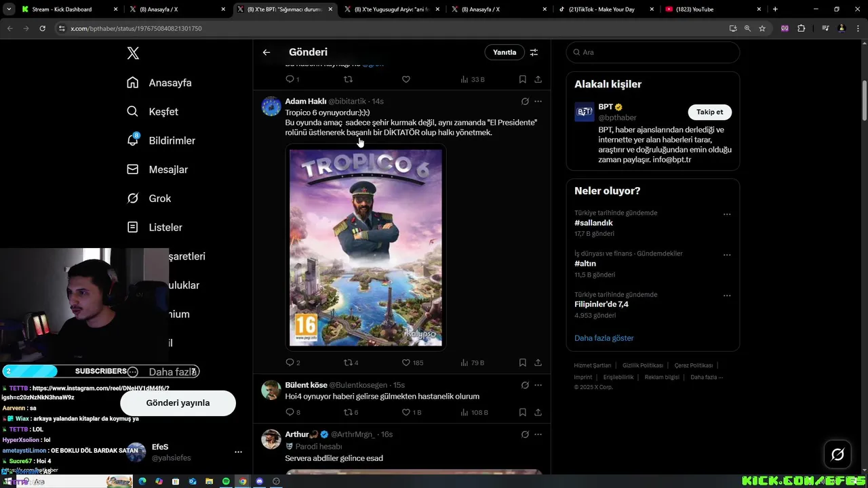Open browser extensions puzzle icon
This screenshot has width=868, height=488.
point(801,28)
